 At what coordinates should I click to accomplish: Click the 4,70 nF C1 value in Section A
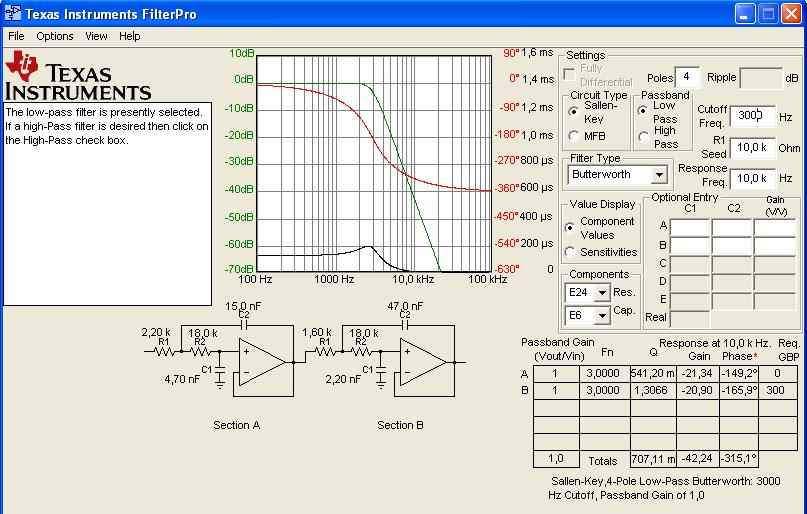point(182,380)
